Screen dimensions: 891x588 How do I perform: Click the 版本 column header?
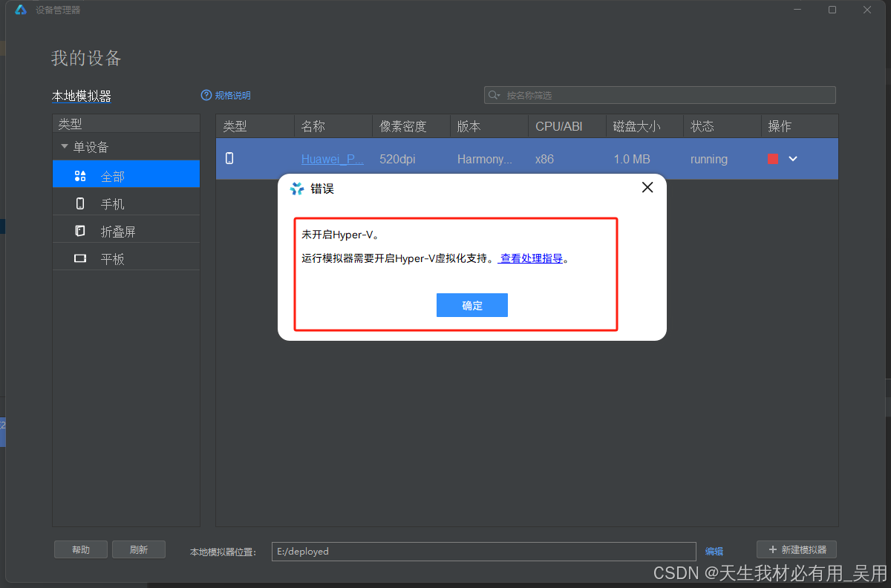[489, 126]
